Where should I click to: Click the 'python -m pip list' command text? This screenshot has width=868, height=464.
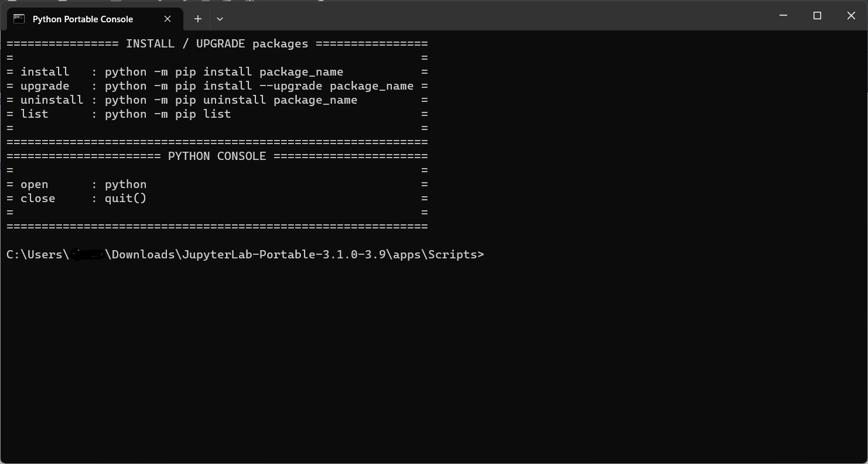[x=168, y=114]
